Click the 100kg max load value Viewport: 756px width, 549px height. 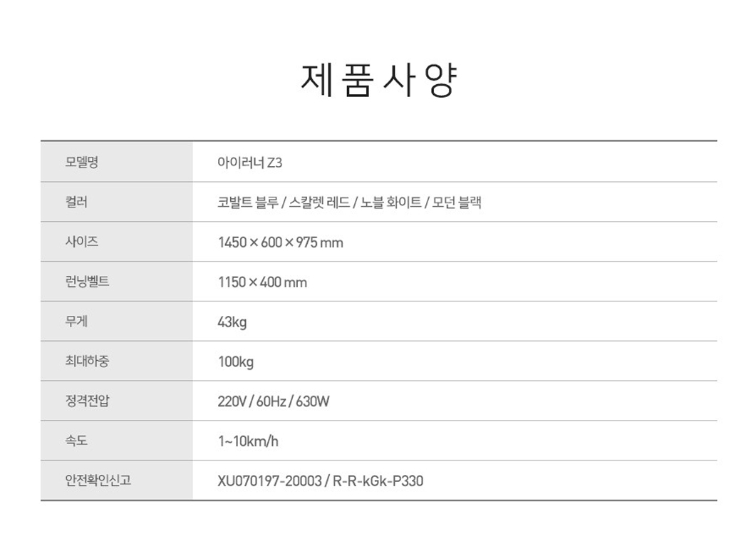click(x=236, y=361)
